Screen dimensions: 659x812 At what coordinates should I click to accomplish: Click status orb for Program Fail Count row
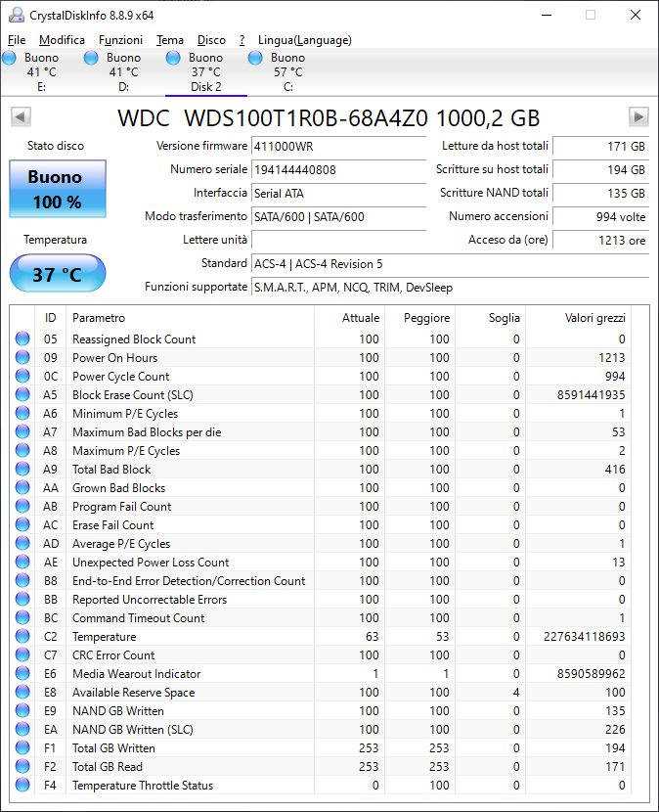click(x=22, y=506)
